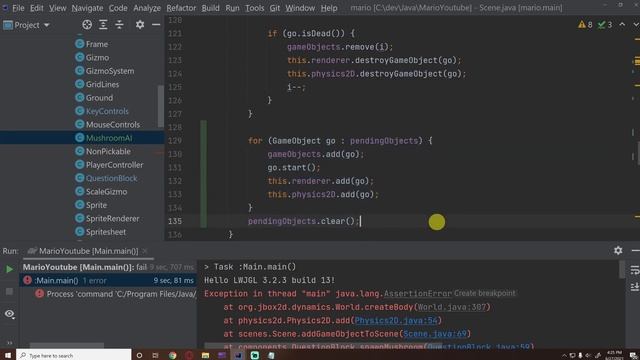Viewport: 640px width, 360px height.
Task: Select the :Main.main() 1 error row
Action: pos(109,280)
